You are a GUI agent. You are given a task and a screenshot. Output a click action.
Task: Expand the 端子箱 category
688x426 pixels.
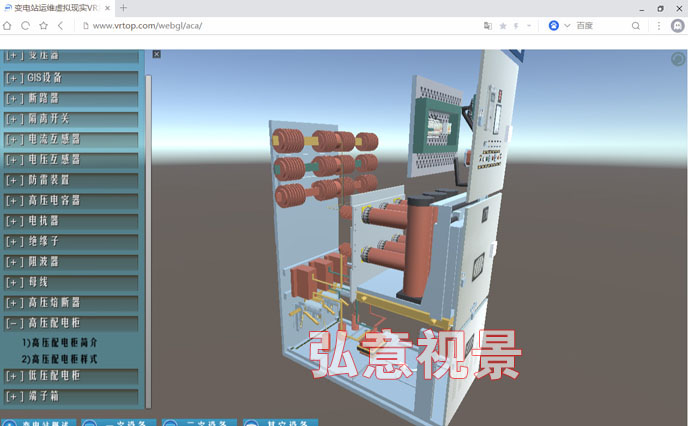coord(71,397)
